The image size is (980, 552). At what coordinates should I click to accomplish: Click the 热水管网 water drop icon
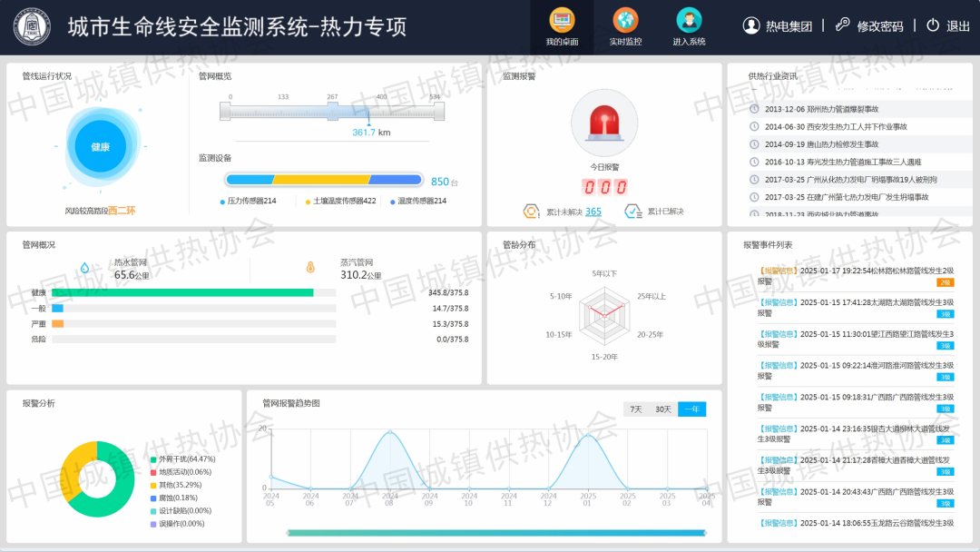(x=85, y=268)
